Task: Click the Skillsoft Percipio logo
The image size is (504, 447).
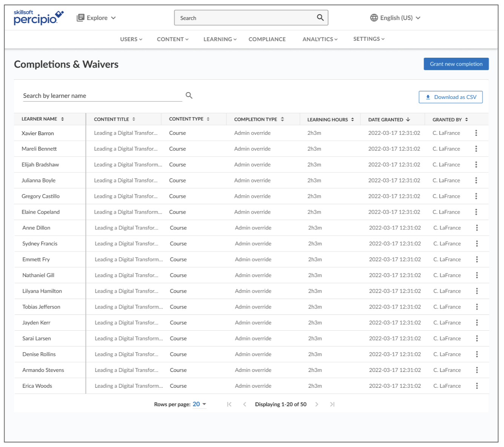Action: [x=38, y=17]
